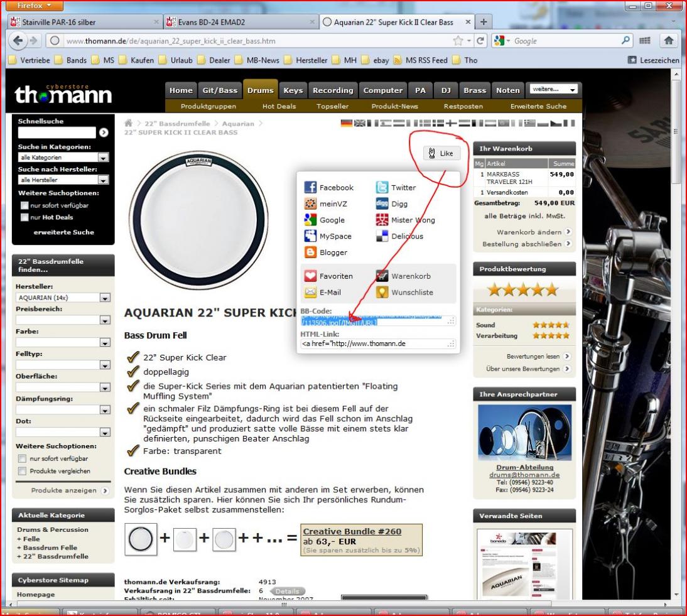This screenshot has width=687, height=616.
Task: Toggle 'nur Hot Deals' checkbox
Action: point(24,217)
